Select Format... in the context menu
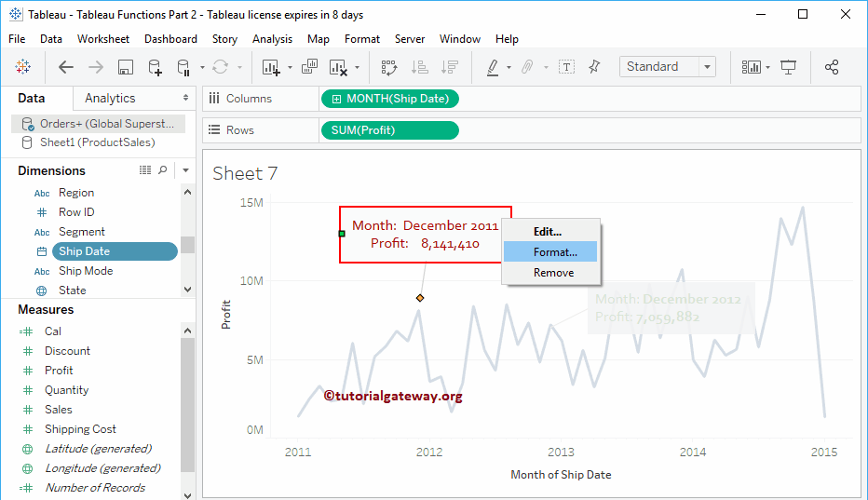The width and height of the screenshot is (868, 500). tap(555, 252)
